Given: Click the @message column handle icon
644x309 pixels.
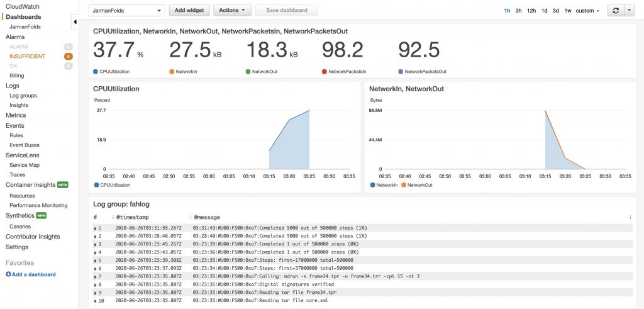Looking at the screenshot, I should [x=191, y=217].
